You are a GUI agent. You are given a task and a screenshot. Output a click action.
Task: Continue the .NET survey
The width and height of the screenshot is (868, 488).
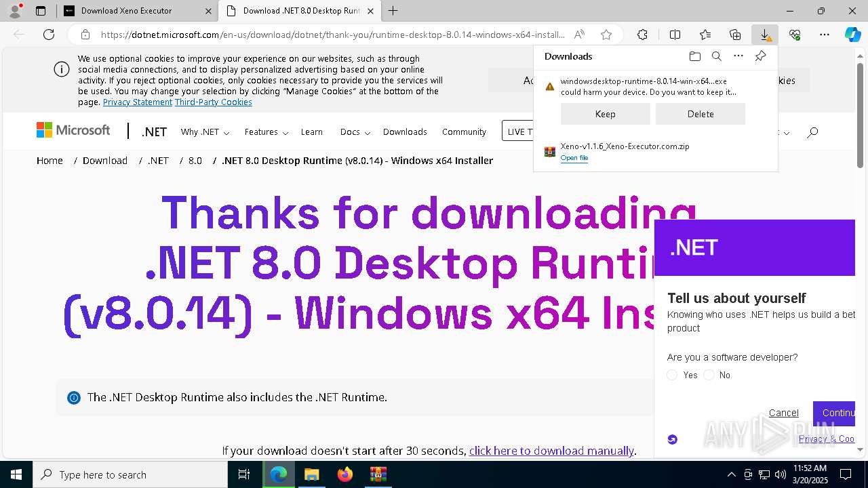pyautogui.click(x=834, y=413)
